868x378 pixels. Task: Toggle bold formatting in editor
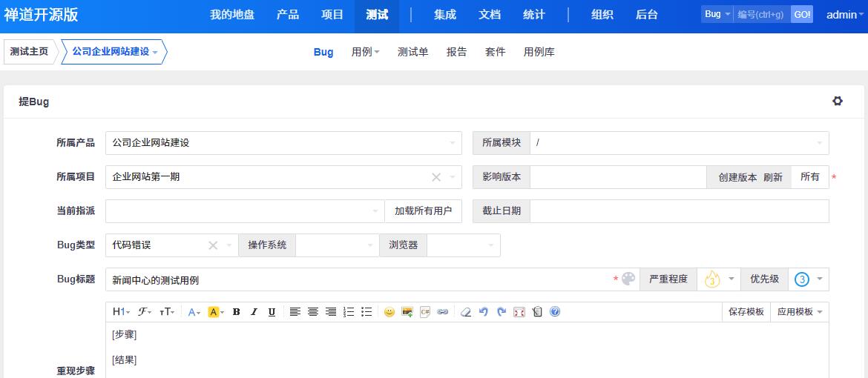(x=236, y=312)
